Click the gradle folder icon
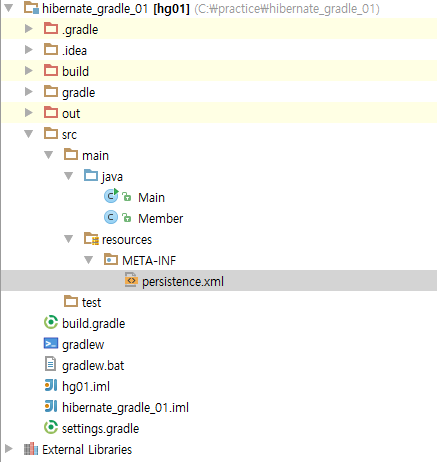Viewport: 437px width, 462px height. [x=51, y=92]
